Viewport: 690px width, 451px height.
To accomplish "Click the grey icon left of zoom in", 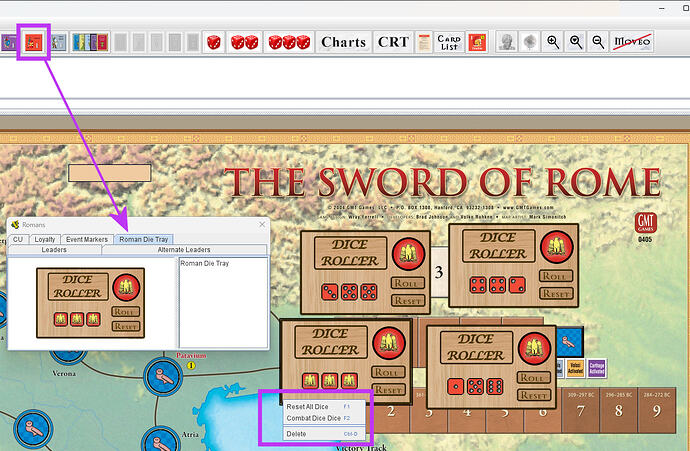I will tap(529, 42).
